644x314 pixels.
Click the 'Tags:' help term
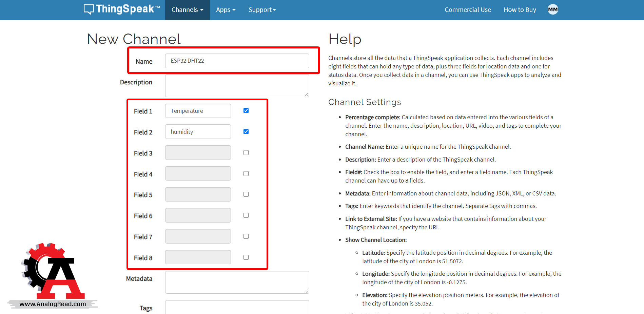352,206
